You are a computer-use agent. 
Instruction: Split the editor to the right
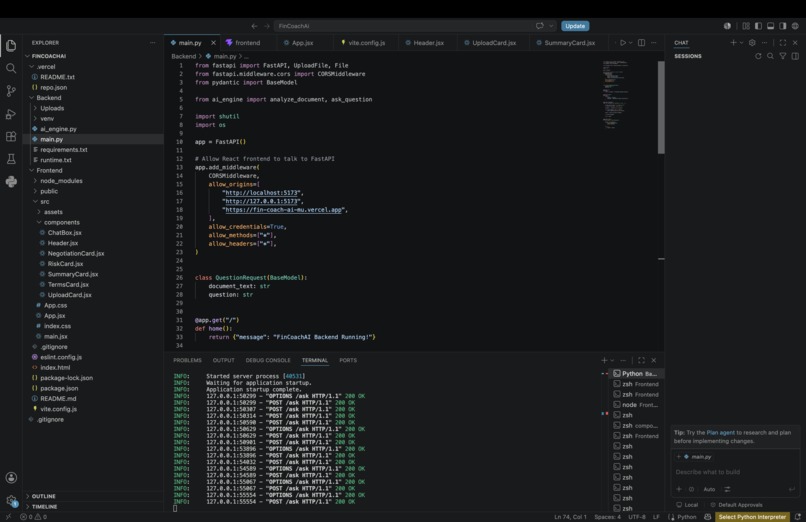(x=642, y=43)
